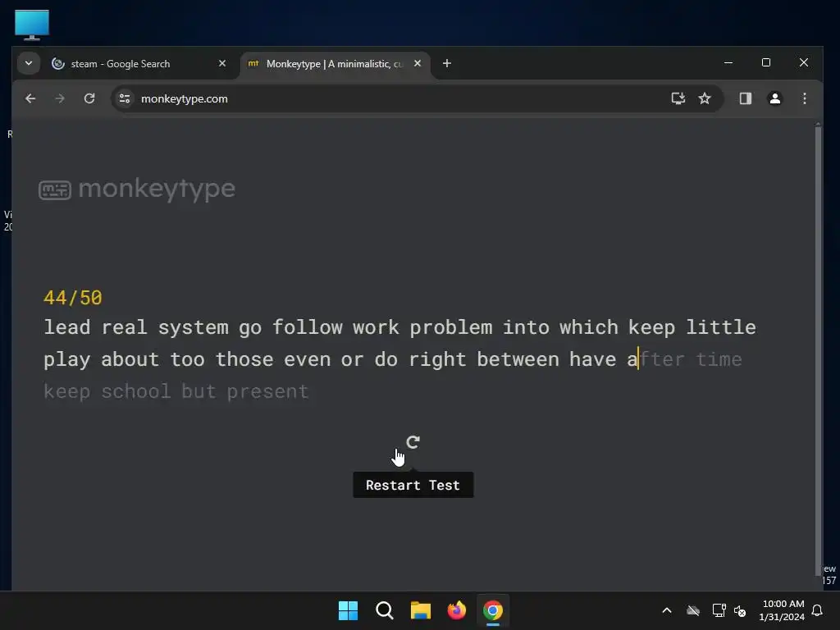
Task: Toggle the Chrome side panel
Action: (745, 98)
